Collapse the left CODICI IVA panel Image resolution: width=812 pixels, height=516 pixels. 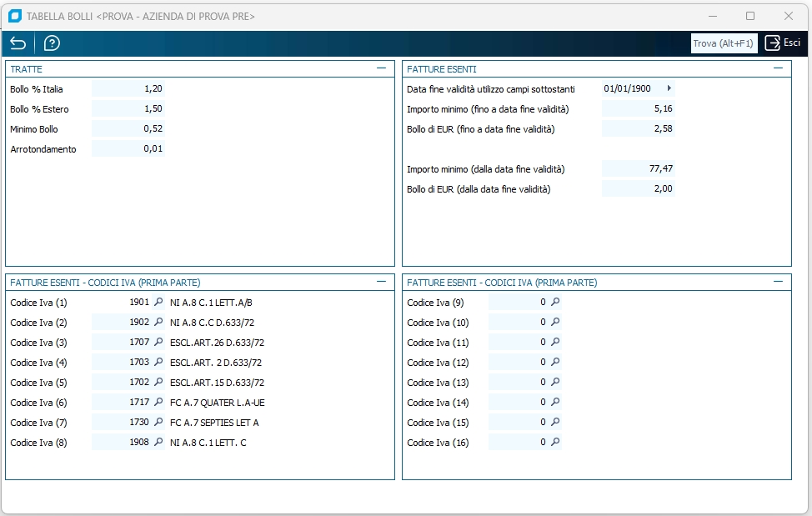[x=381, y=282]
